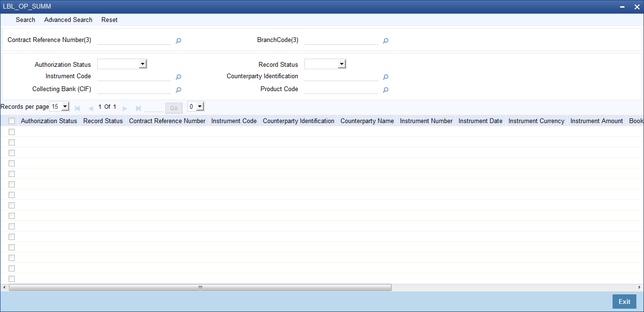Tick the seventh row checkbox in results
644x312 pixels.
(12, 195)
